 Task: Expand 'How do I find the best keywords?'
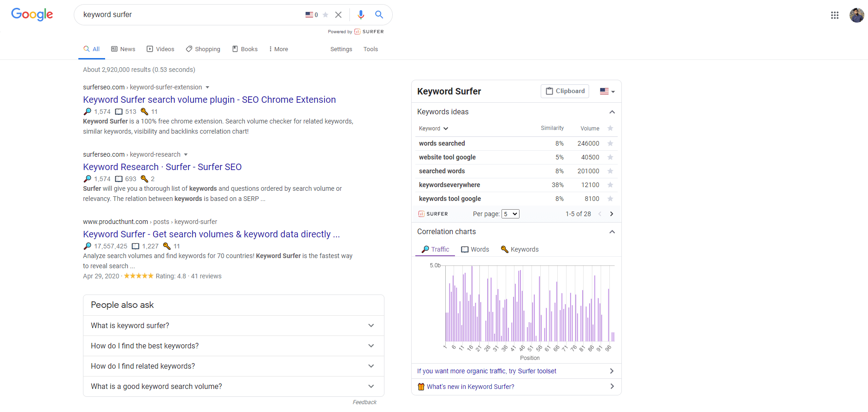coord(234,346)
